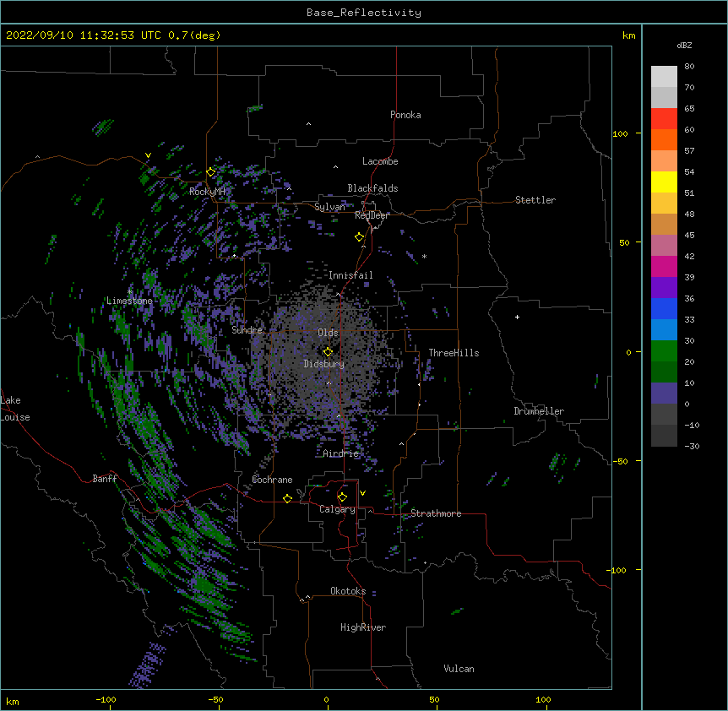Select the peach 54-57 dBZ legend swatch
Image resolution: width=728 pixels, height=711 pixels.
point(664,161)
